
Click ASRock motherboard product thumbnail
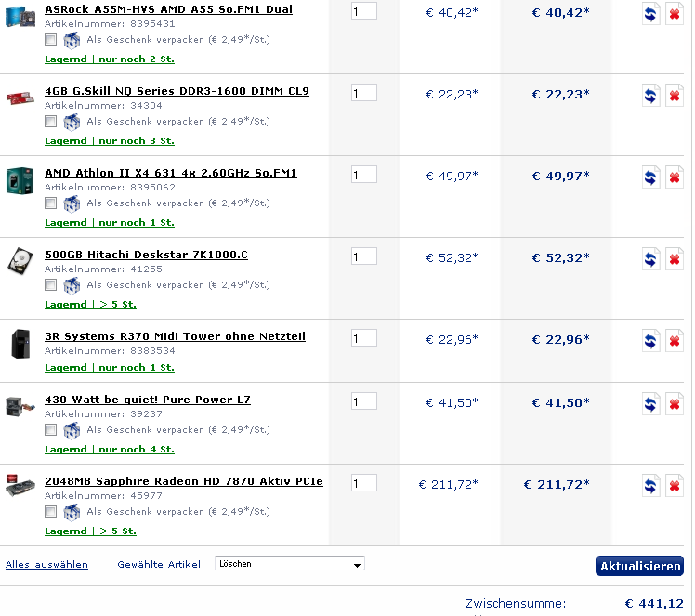pyautogui.click(x=20, y=17)
